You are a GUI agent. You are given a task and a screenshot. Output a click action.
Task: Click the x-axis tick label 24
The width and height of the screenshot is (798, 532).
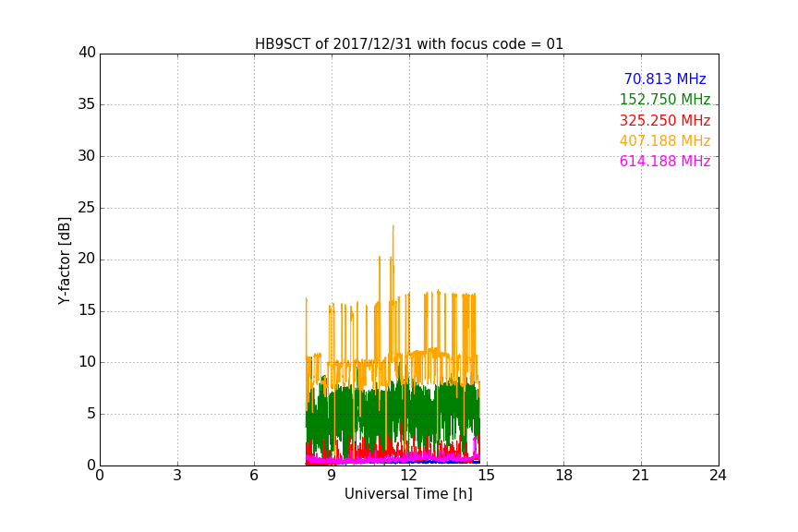[x=718, y=476]
